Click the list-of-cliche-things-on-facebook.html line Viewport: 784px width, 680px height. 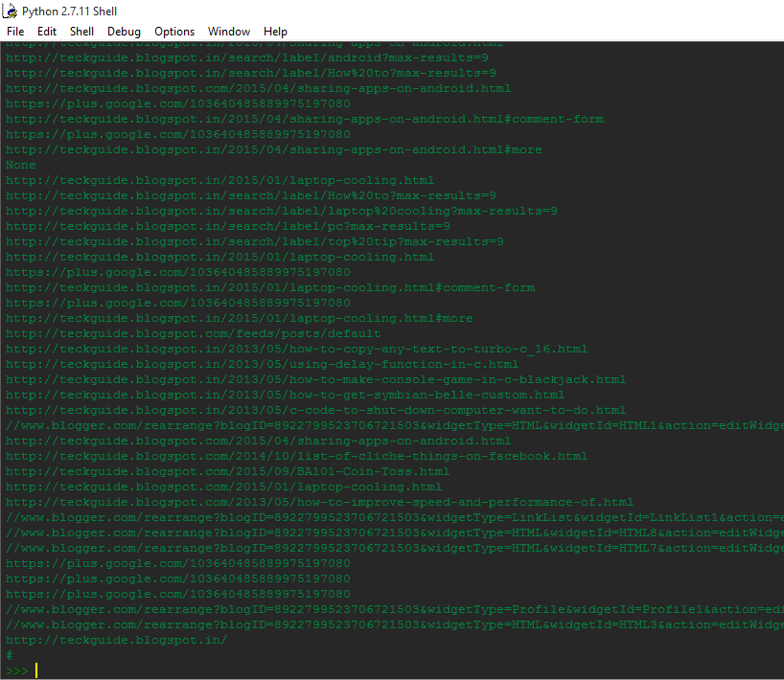(296, 456)
